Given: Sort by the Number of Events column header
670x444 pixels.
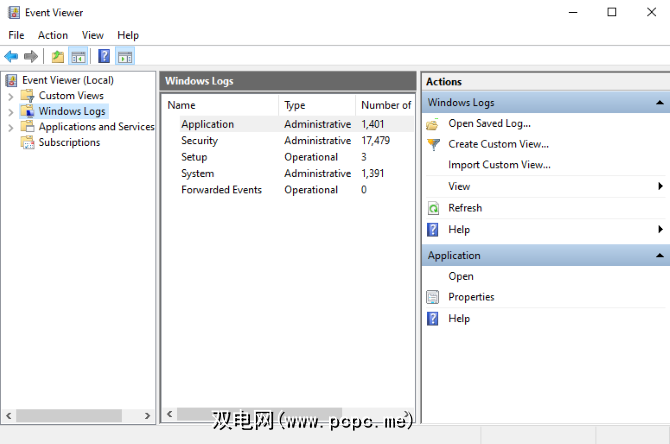Looking at the screenshot, I should pos(385,105).
